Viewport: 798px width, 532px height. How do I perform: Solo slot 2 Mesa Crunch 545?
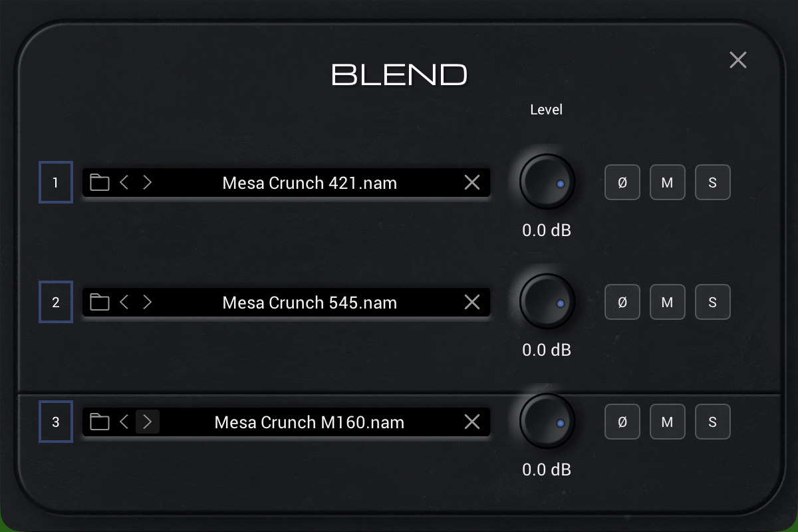[713, 302]
